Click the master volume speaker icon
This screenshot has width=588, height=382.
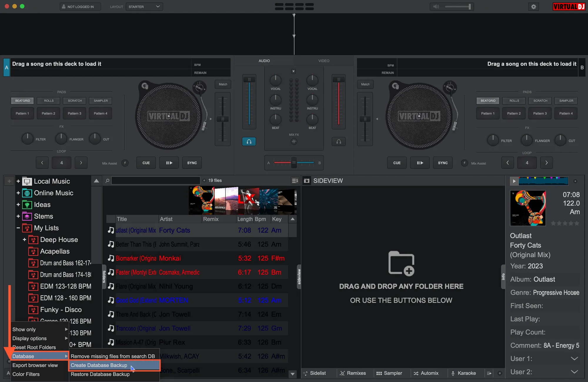[x=436, y=6]
